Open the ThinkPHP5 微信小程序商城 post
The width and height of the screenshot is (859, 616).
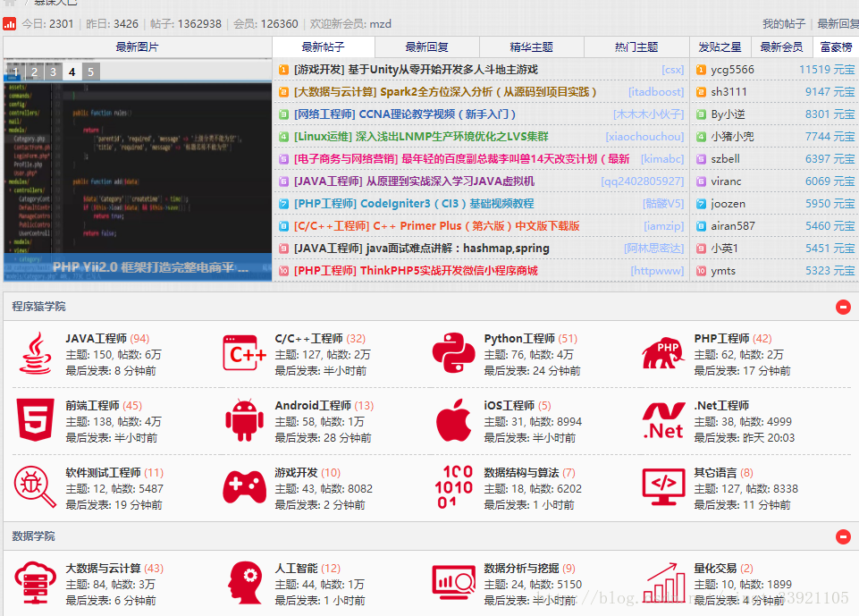(x=416, y=271)
